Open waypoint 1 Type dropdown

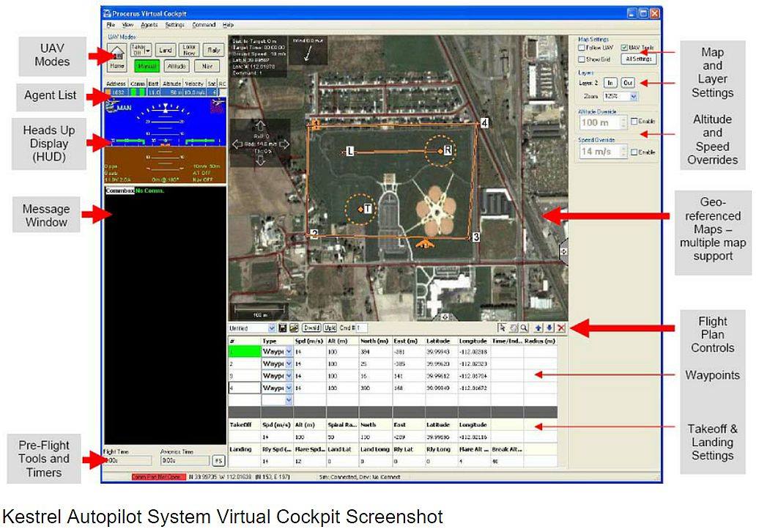coord(289,352)
